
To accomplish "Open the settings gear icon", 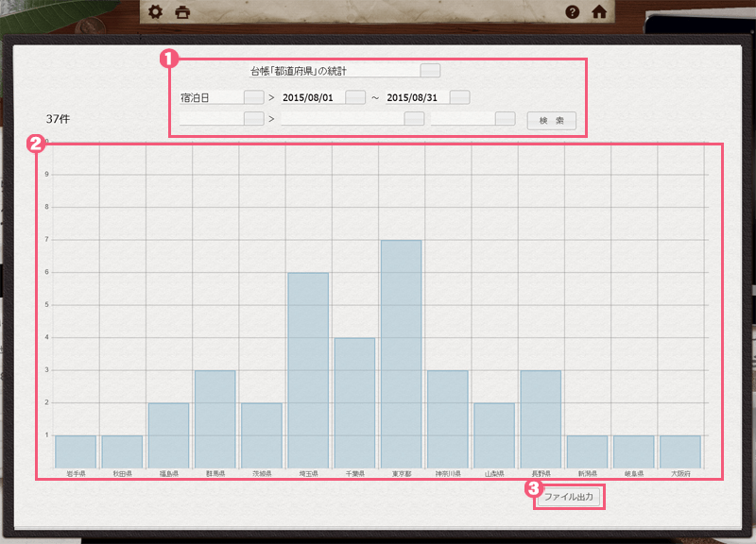I will tap(156, 12).
